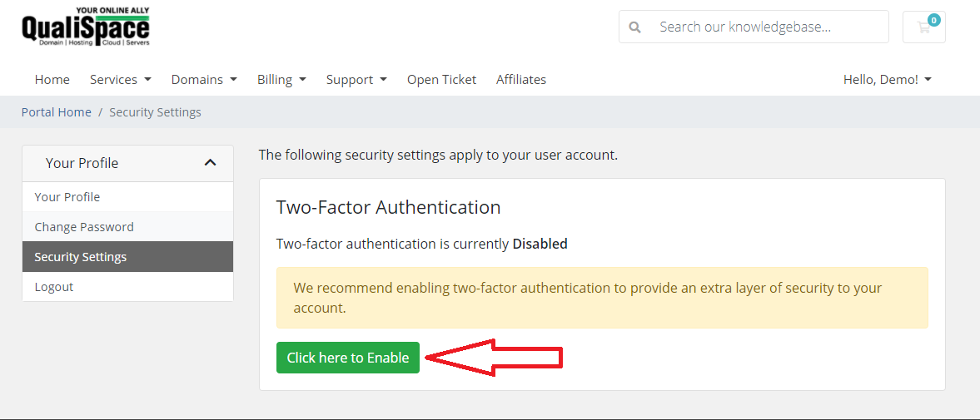Go to the Home menu item
The height and width of the screenshot is (420, 980).
click(52, 80)
